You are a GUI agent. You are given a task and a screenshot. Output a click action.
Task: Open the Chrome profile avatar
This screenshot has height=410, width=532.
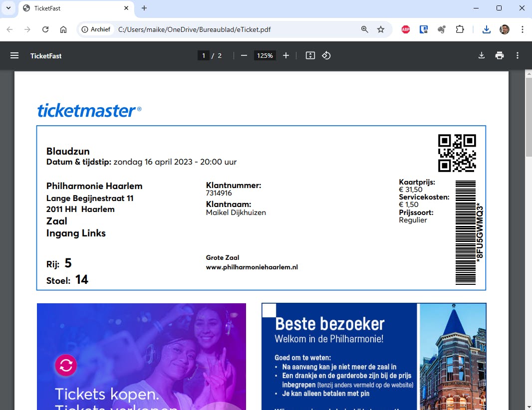click(x=505, y=29)
